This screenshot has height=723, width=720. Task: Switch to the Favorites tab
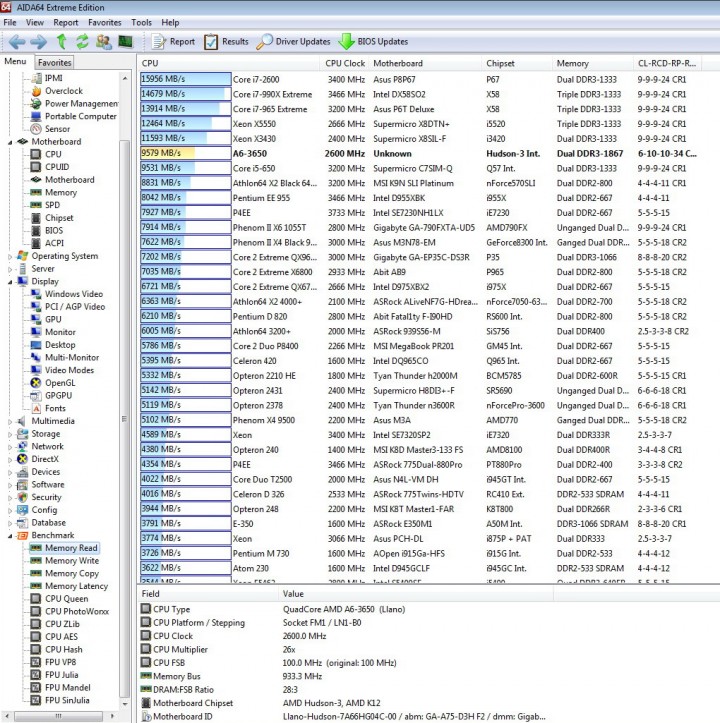click(x=54, y=62)
